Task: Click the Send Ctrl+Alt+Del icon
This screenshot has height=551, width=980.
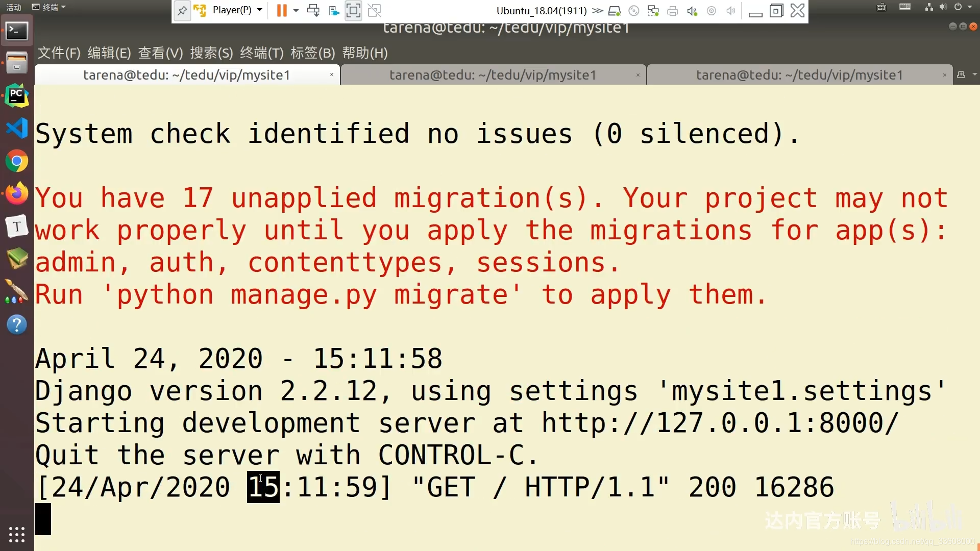Action: (313, 11)
